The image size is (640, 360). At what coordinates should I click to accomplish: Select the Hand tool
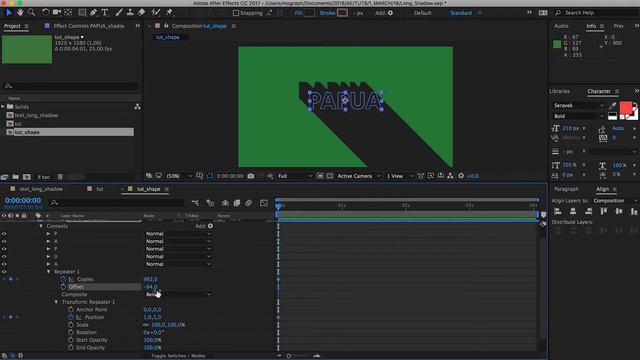coord(20,13)
